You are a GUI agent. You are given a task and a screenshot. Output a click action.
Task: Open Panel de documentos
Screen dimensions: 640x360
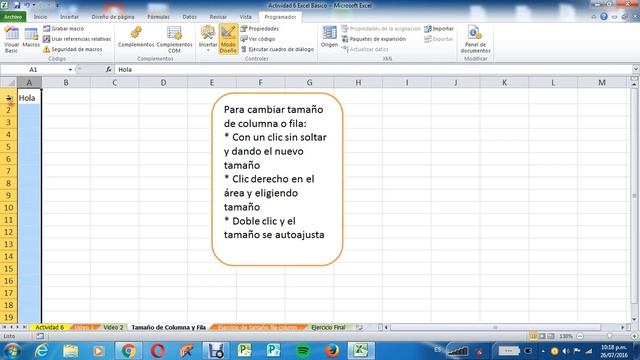[475, 39]
